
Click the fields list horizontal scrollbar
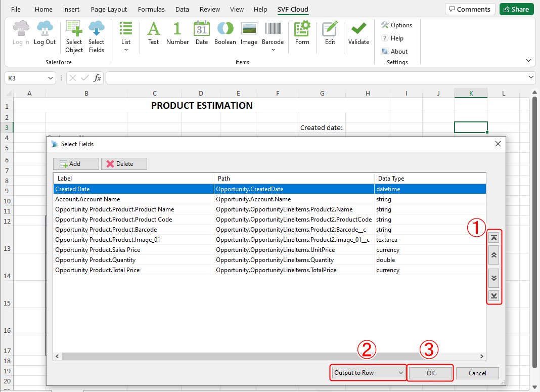click(269, 356)
